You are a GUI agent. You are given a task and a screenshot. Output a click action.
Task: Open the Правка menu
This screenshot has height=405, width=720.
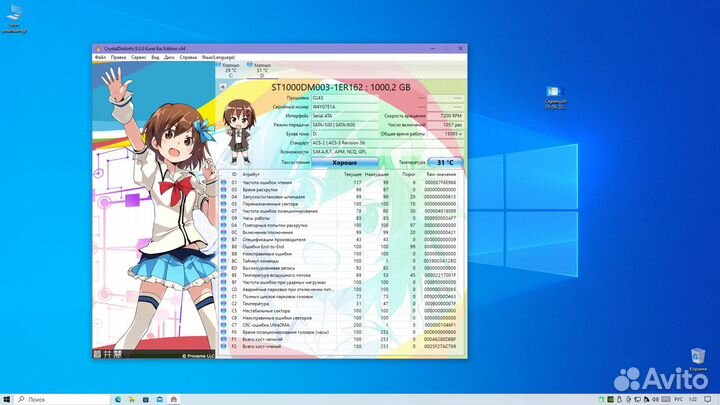coord(118,57)
